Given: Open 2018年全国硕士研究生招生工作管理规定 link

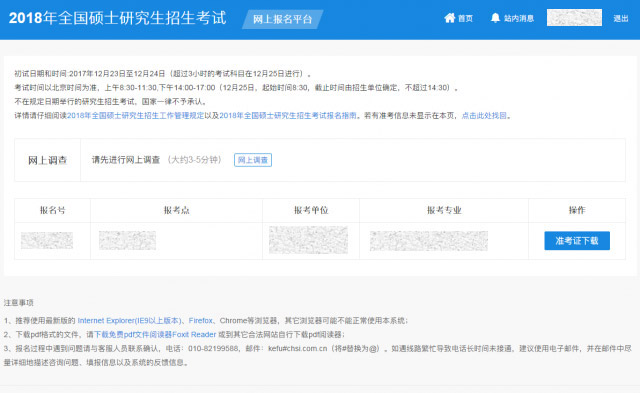Looking at the screenshot, I should click(136, 115).
